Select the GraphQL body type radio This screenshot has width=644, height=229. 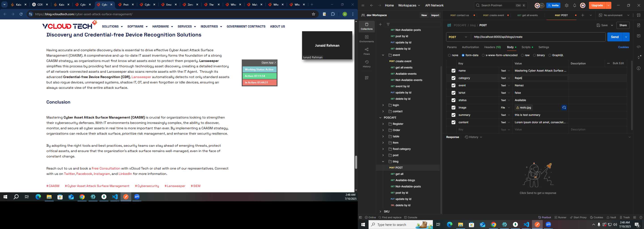[549, 55]
